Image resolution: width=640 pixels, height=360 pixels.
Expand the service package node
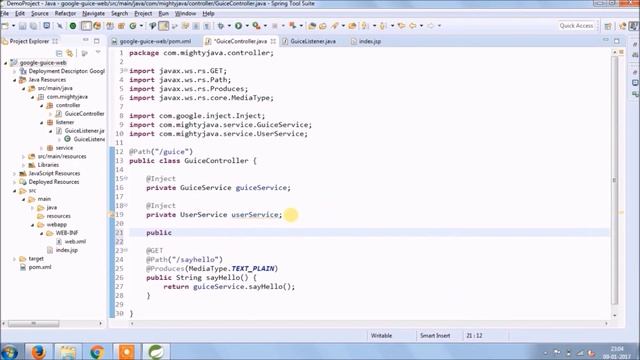(42, 148)
